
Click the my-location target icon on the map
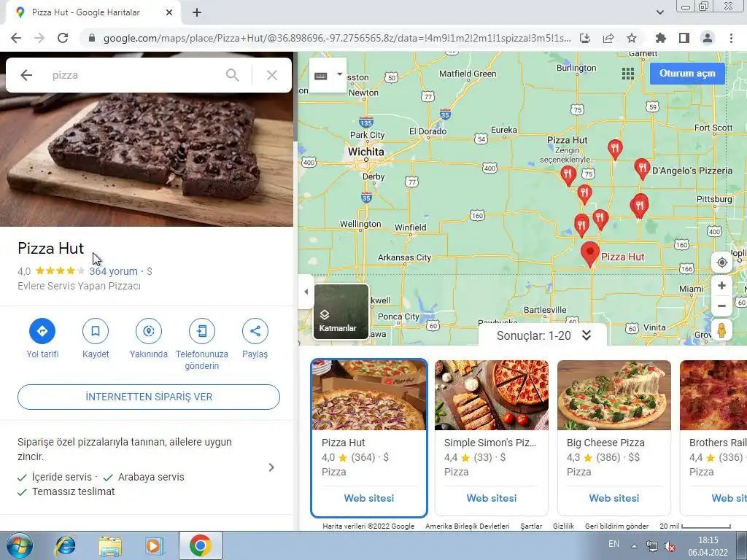pyautogui.click(x=721, y=262)
